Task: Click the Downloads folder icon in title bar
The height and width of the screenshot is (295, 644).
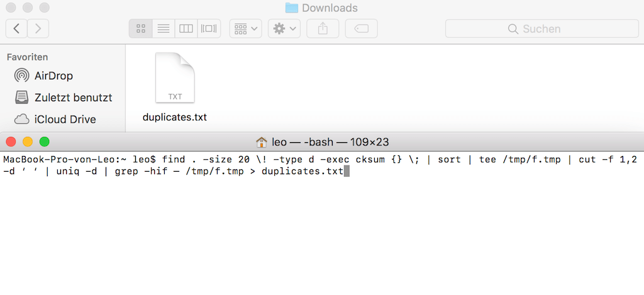Action: pos(291,8)
